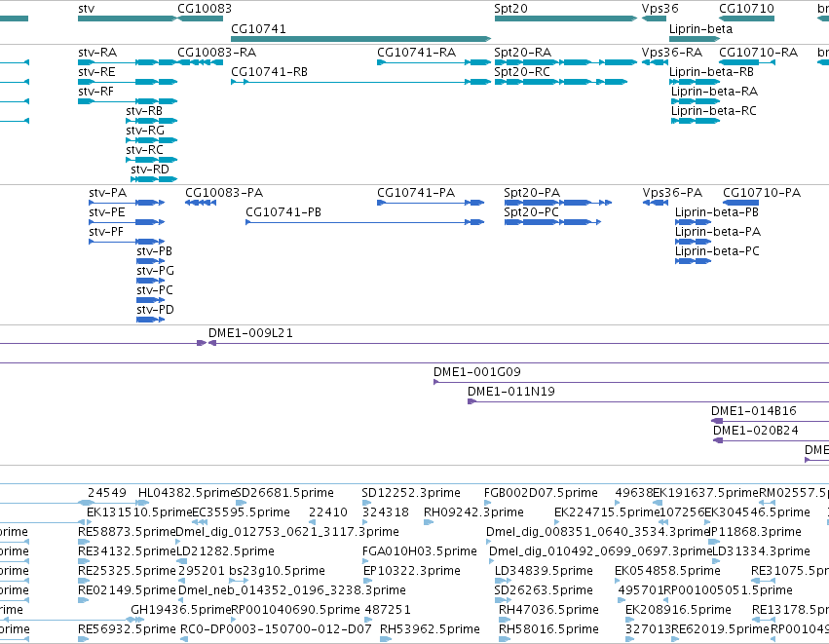The width and height of the screenshot is (829, 644).
Task: Select the stv-RE transcript
Action: point(128,82)
